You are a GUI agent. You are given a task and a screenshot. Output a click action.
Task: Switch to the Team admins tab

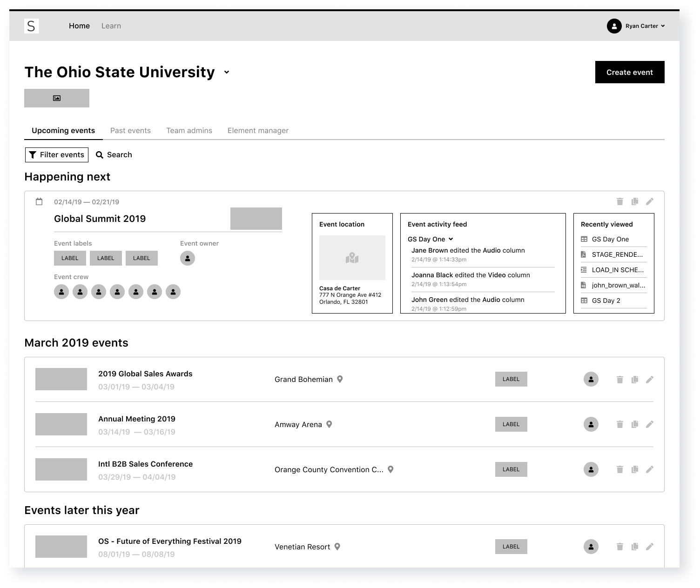[189, 131]
